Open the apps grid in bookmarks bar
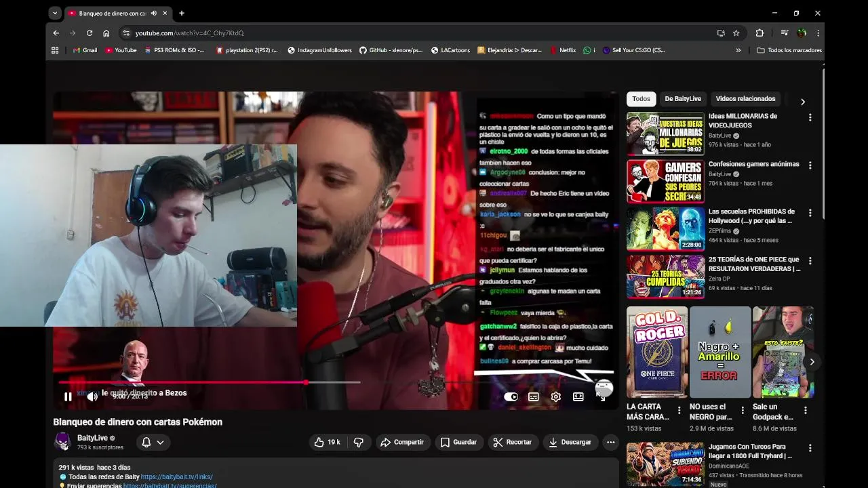 (x=55, y=50)
